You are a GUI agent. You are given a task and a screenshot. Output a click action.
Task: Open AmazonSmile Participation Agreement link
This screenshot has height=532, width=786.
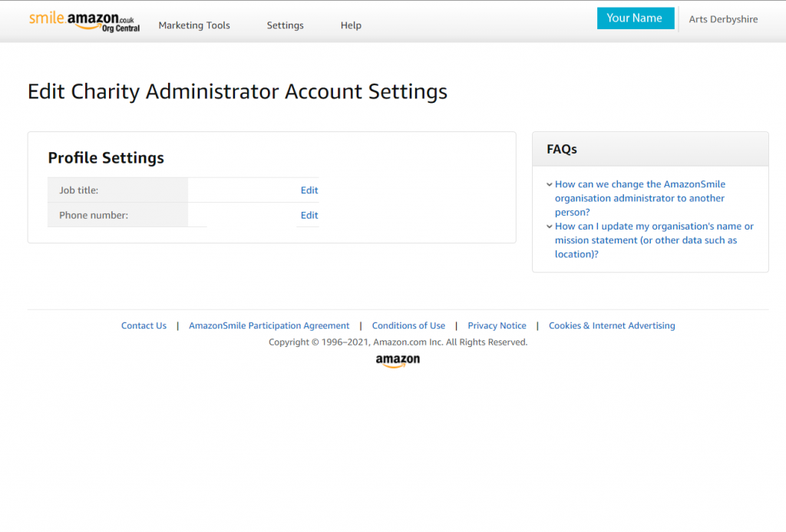point(269,325)
